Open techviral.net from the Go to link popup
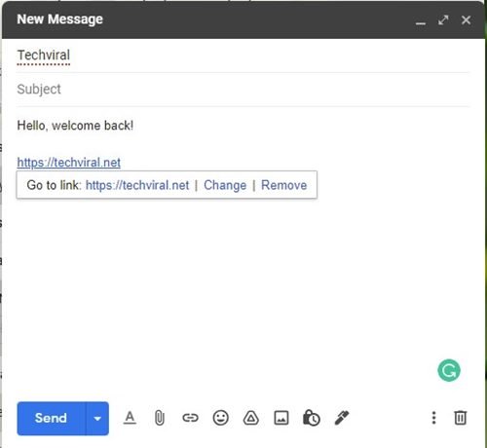 (137, 185)
